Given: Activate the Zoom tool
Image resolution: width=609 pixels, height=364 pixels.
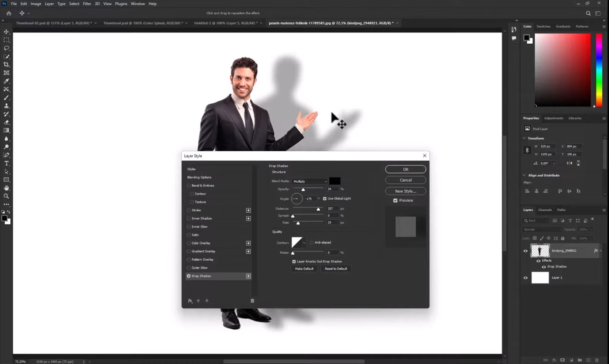Looking at the screenshot, I should [6, 196].
